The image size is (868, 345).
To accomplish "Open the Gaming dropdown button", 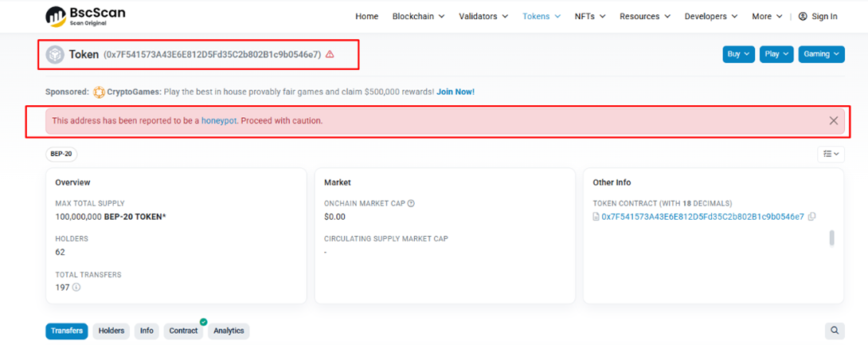I will tap(822, 54).
